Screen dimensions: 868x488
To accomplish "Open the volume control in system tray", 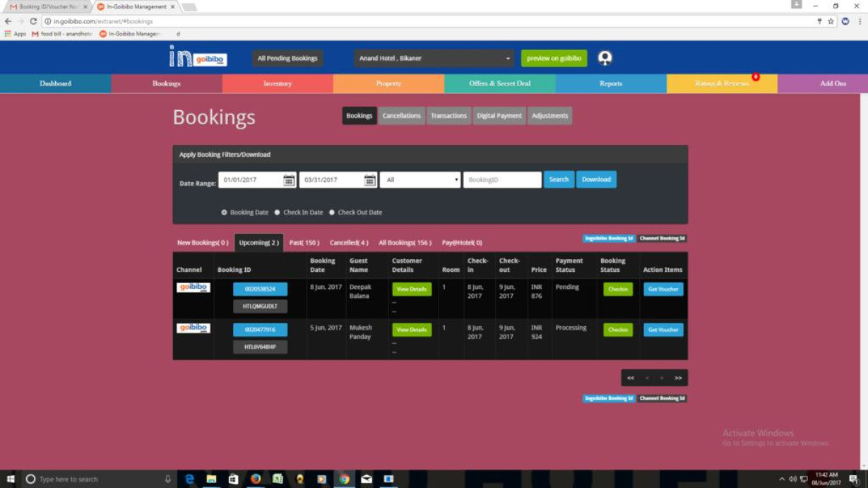I will 792,479.
